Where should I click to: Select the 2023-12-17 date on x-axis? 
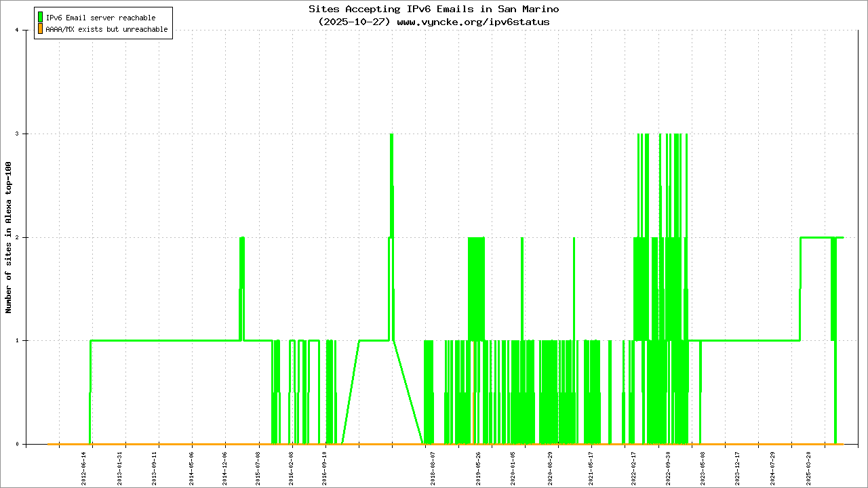tap(738, 466)
